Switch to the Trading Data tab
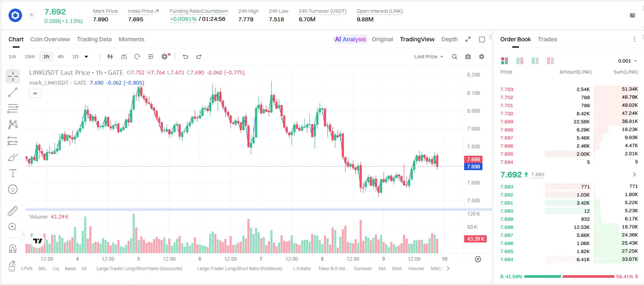The width and height of the screenshot is (644, 285). pyautogui.click(x=94, y=39)
